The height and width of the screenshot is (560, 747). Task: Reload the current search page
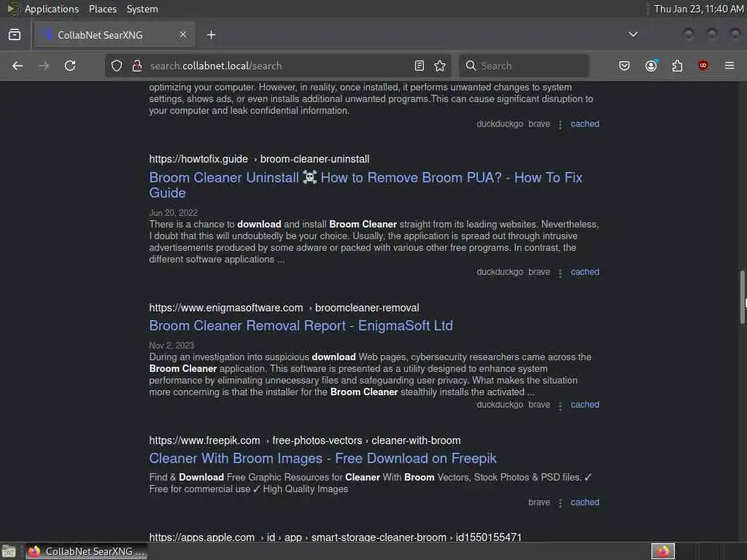(70, 66)
